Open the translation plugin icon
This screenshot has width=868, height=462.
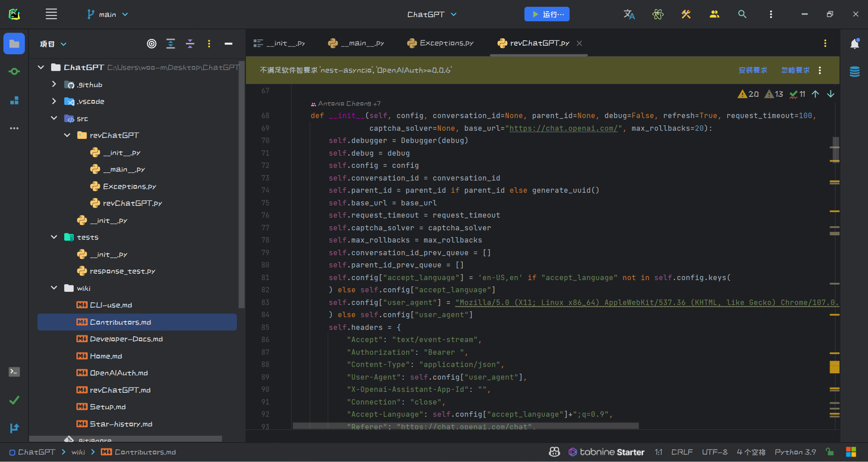pyautogui.click(x=629, y=14)
